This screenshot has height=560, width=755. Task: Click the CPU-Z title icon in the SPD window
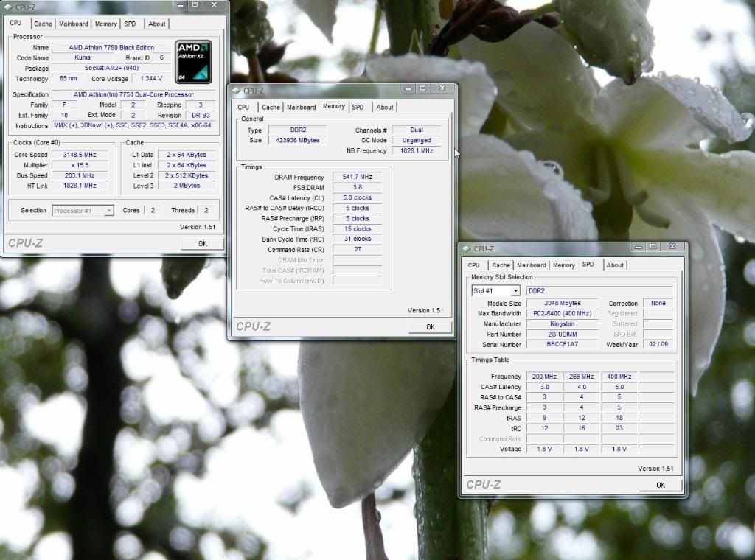pyautogui.click(x=466, y=249)
